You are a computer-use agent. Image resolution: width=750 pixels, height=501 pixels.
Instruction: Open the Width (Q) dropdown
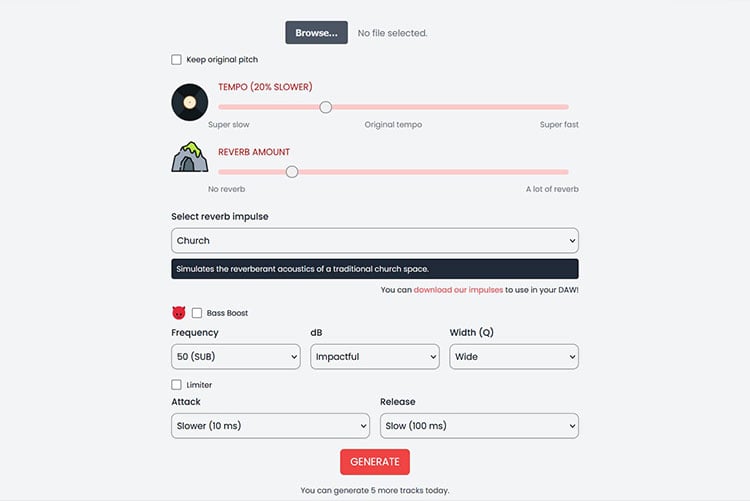(x=513, y=357)
